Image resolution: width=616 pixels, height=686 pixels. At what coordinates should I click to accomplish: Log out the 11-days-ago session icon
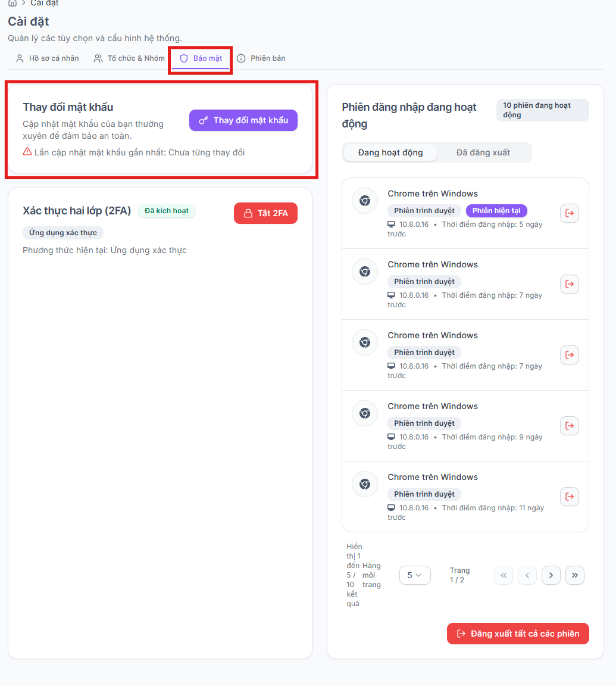point(569,497)
